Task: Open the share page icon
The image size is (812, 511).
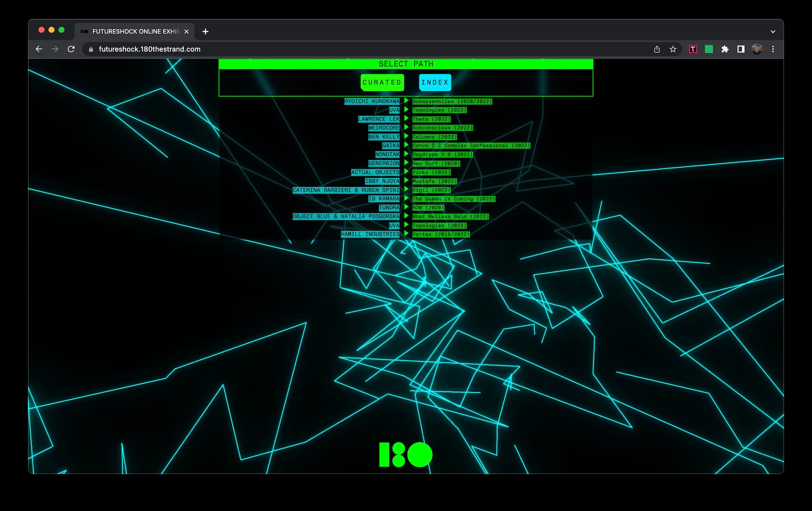Action: click(x=657, y=49)
